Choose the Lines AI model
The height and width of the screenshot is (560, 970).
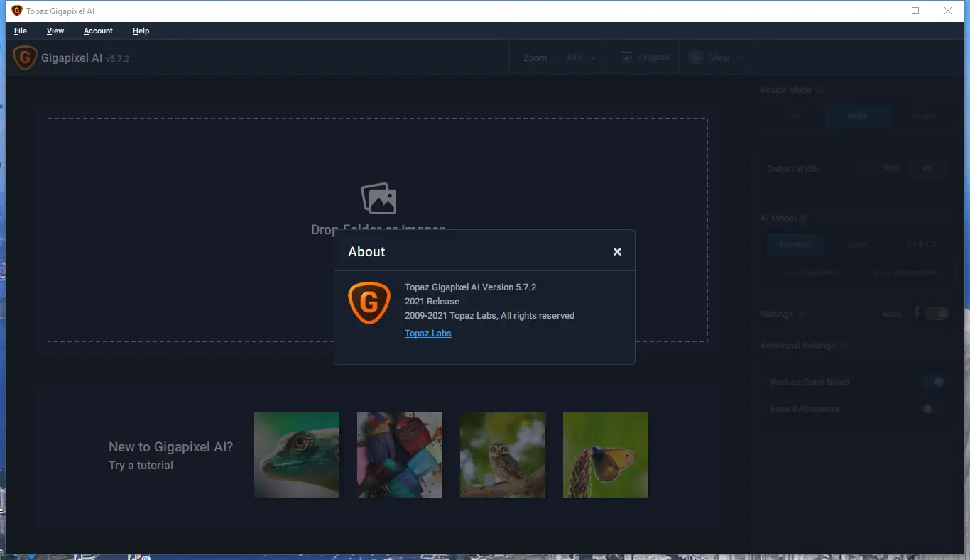(x=857, y=245)
